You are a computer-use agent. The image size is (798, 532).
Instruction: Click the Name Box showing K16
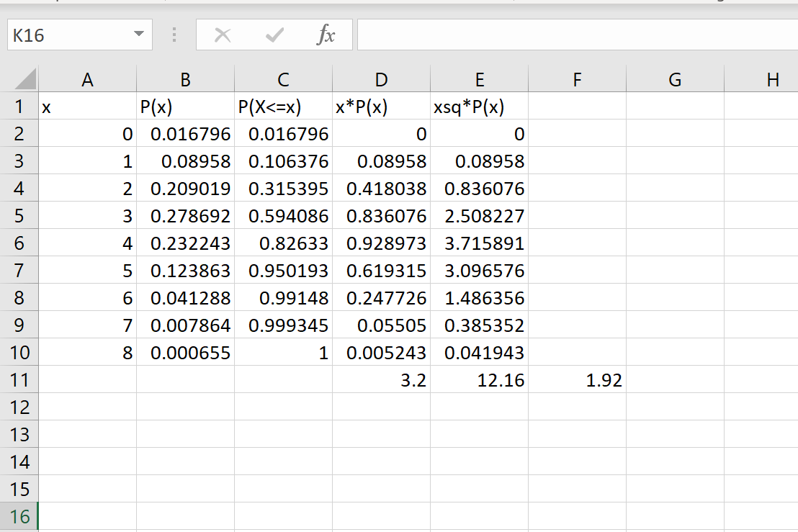click(80, 35)
